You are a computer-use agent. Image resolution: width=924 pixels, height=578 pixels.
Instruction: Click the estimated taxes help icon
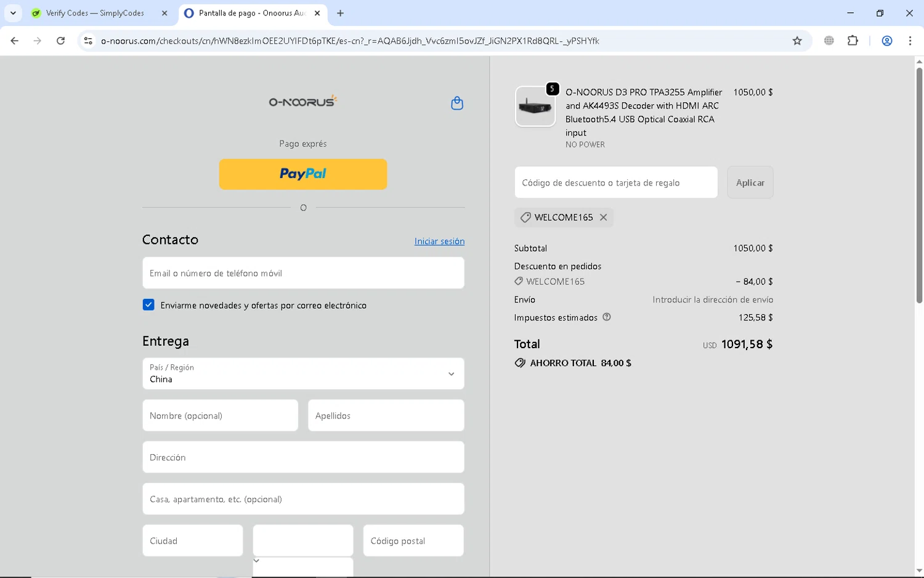607,317
